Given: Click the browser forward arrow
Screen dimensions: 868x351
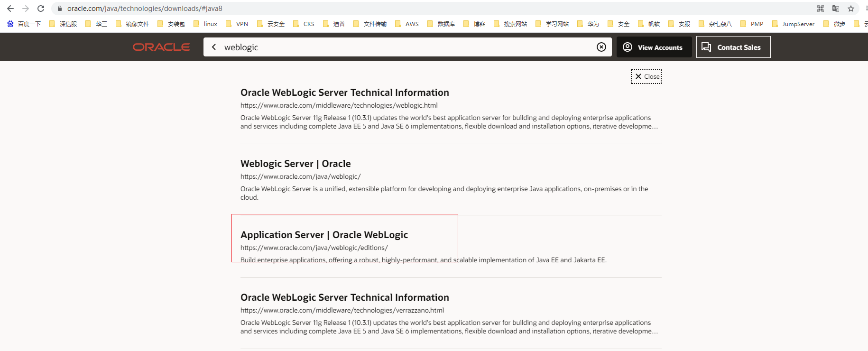Looking at the screenshot, I should click(x=26, y=9).
